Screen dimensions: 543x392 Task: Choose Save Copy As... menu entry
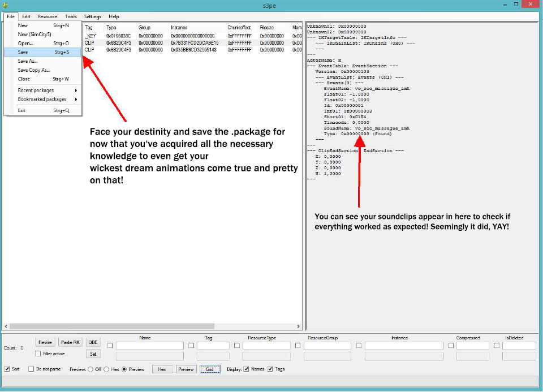pyautogui.click(x=43, y=70)
